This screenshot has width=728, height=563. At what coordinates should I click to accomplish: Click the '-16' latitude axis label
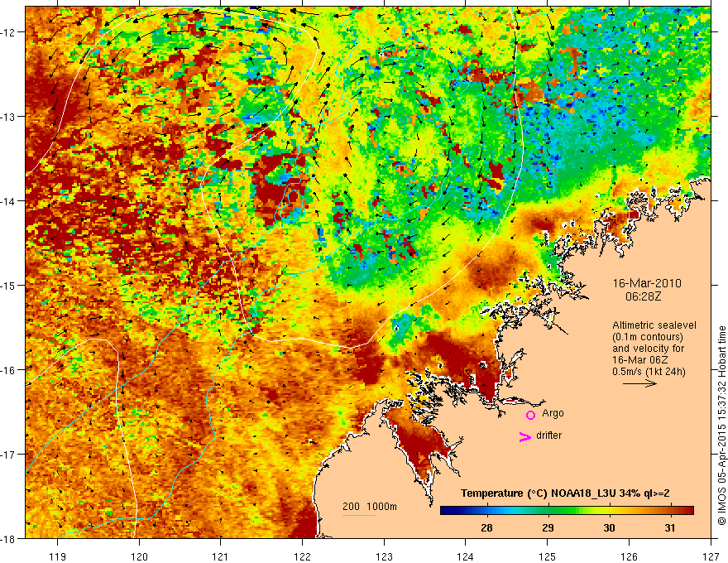coord(8,370)
